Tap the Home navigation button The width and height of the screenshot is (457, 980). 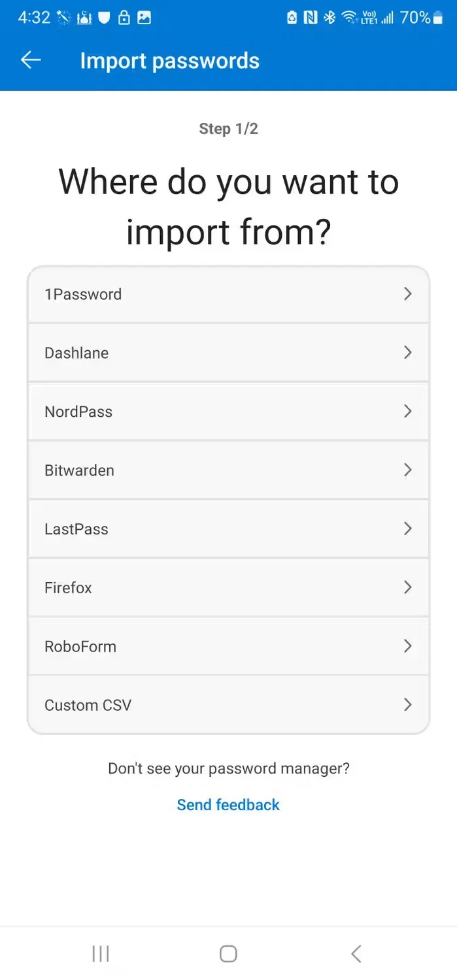coord(228,953)
